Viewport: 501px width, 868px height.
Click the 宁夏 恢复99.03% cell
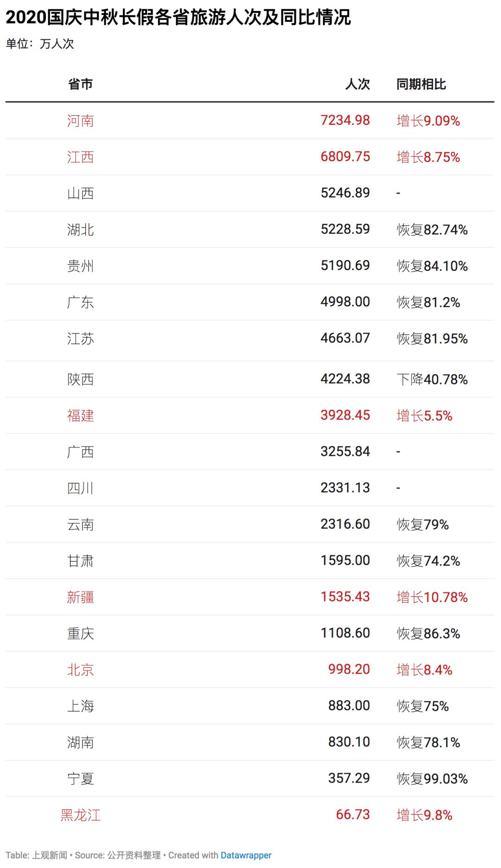[432, 778]
